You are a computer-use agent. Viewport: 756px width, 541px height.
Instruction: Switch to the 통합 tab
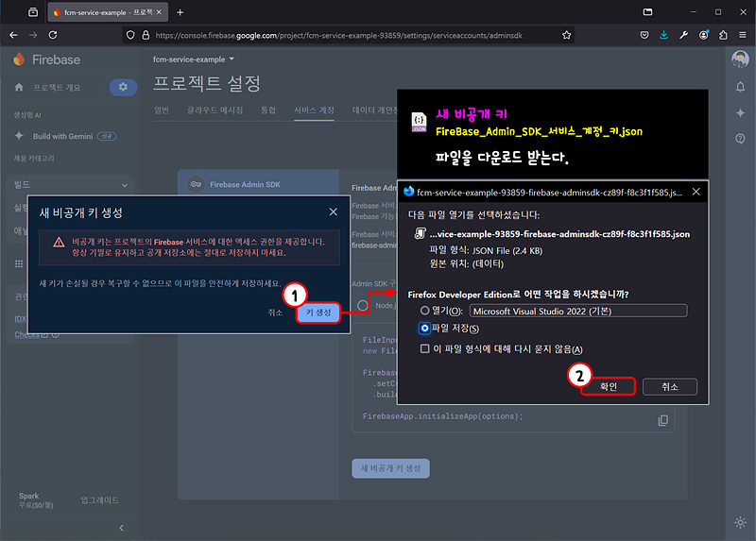(268, 110)
